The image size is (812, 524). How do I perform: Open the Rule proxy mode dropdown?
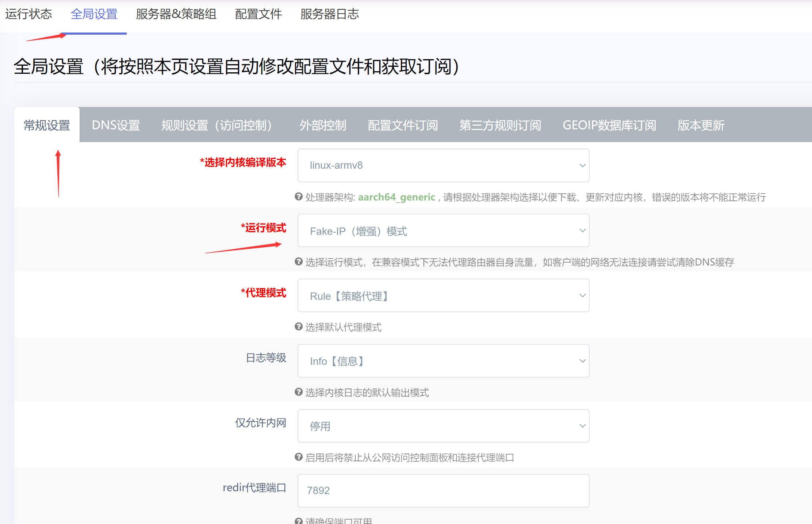443,296
